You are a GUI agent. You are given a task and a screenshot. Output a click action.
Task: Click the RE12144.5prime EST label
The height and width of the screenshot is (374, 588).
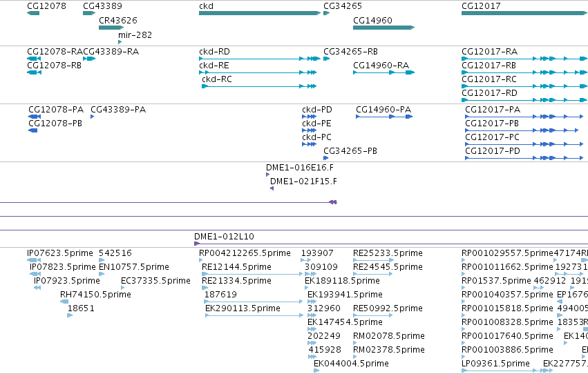pos(236,267)
